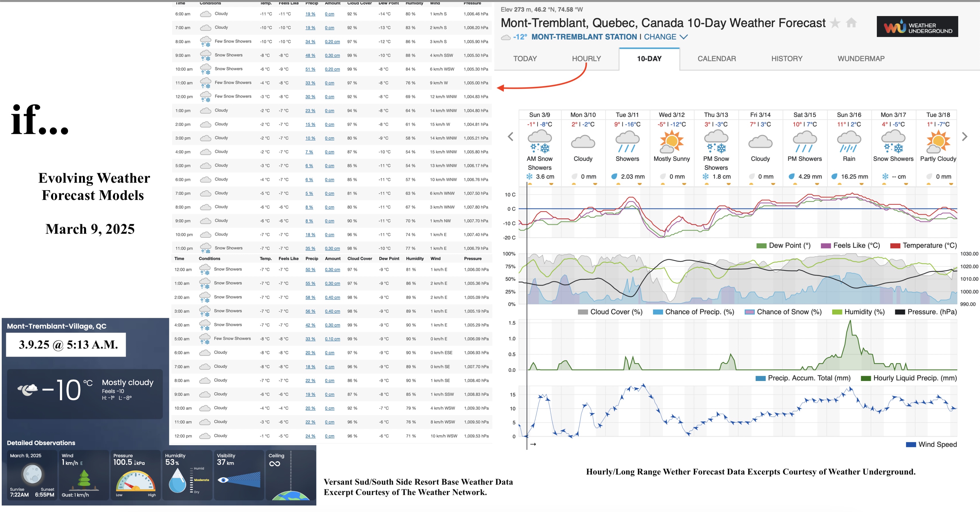Go to previous forecast days arrow
This screenshot has height=512, width=980.
point(511,136)
